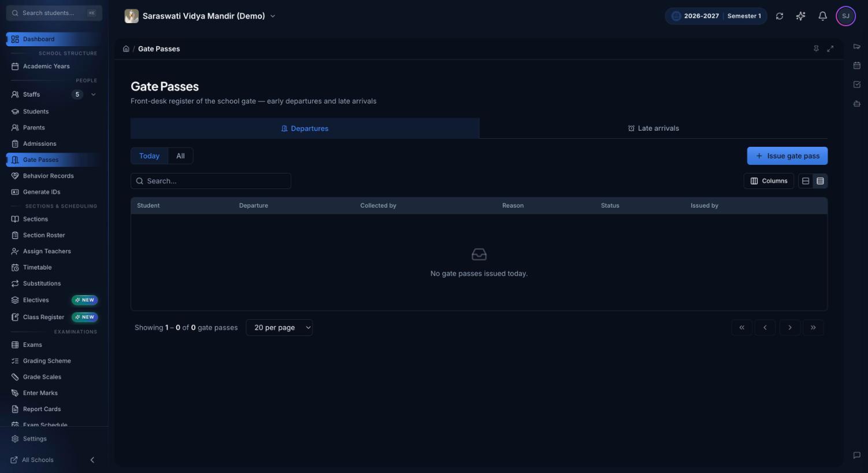Switch to compact row density view
This screenshot has height=473, width=868.
tap(820, 181)
